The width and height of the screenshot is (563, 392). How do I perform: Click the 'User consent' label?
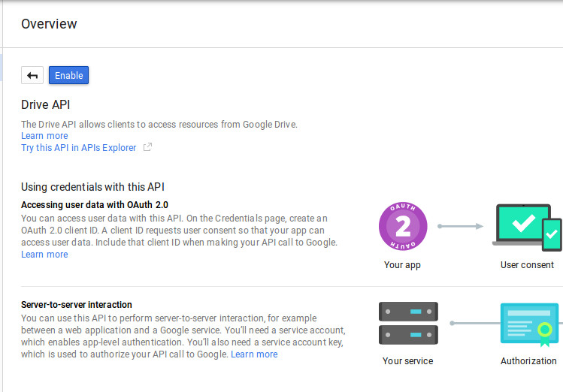coord(527,265)
